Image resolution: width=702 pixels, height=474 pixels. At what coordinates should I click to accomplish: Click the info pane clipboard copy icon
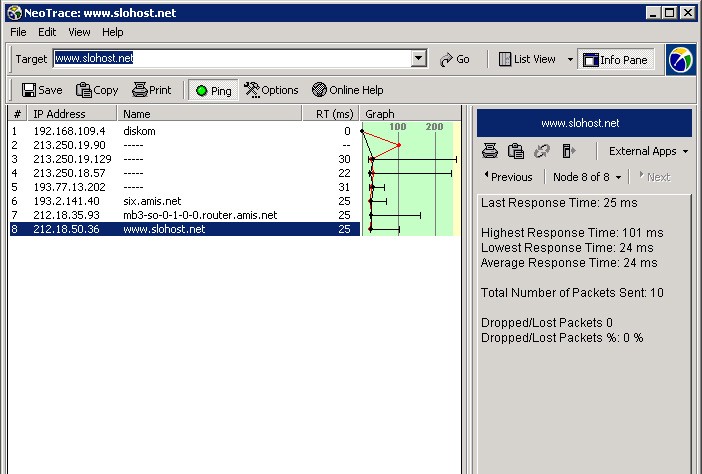click(x=516, y=151)
